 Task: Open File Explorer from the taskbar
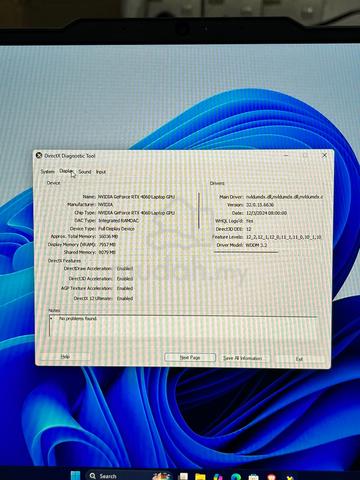tap(200, 477)
